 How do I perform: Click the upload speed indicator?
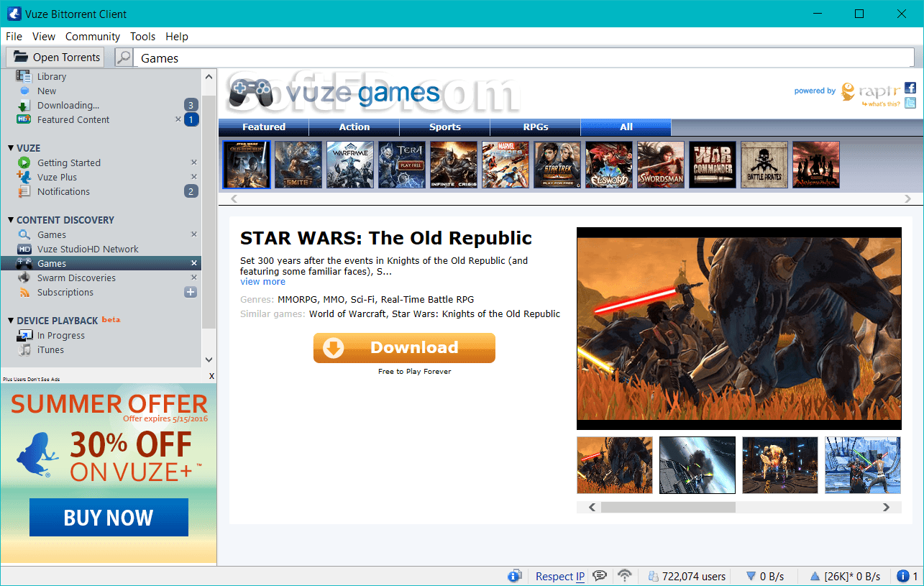coord(845,576)
